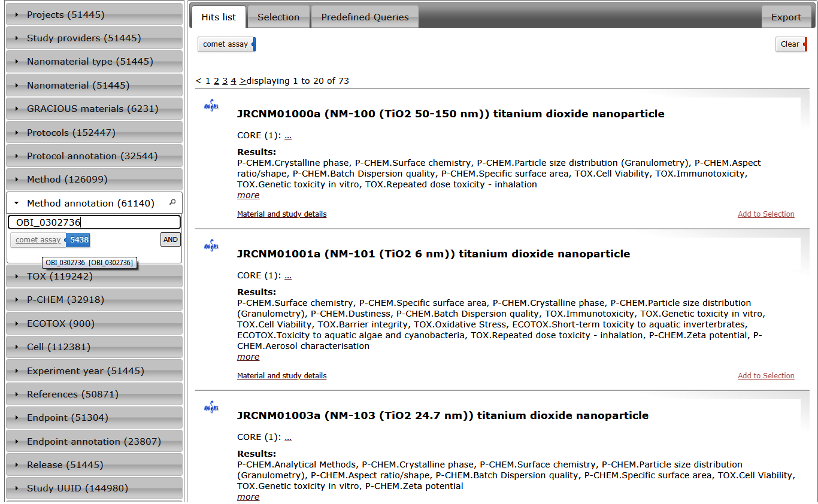
Task: Switch to the Selection tab
Action: [x=278, y=17]
